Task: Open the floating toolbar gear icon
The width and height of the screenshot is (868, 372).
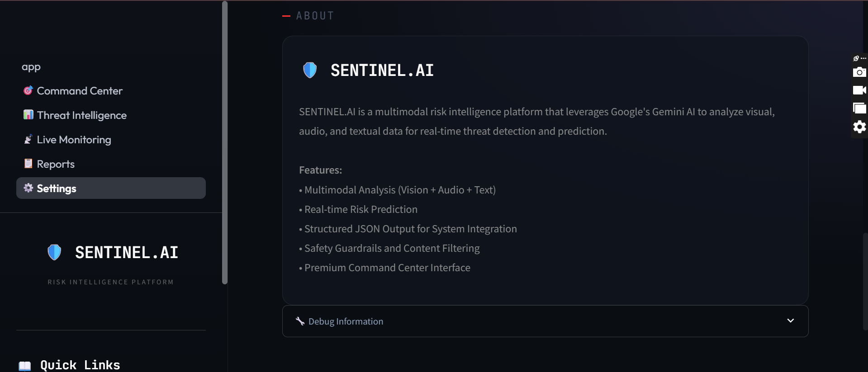Action: pos(859,127)
